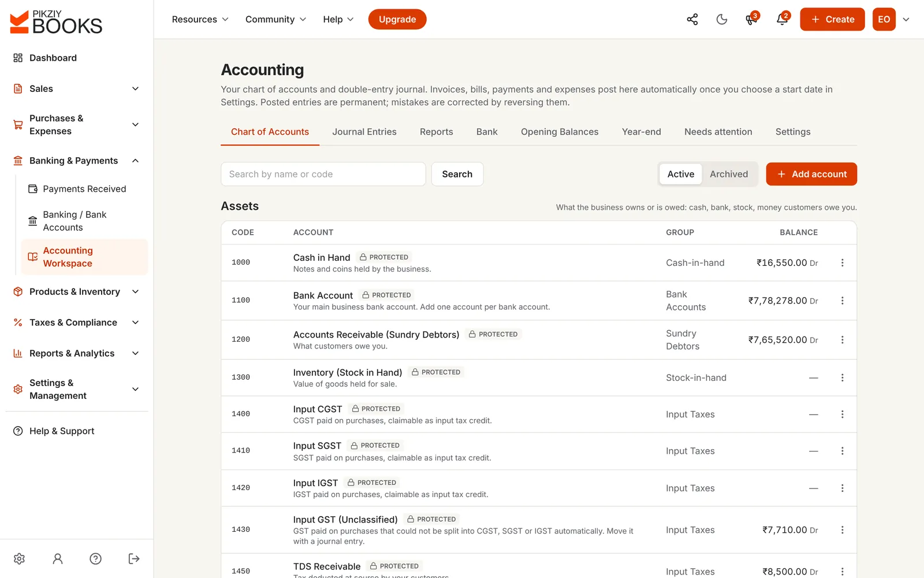This screenshot has width=924, height=578.
Task: Open the share icon in top bar
Action: tap(692, 19)
